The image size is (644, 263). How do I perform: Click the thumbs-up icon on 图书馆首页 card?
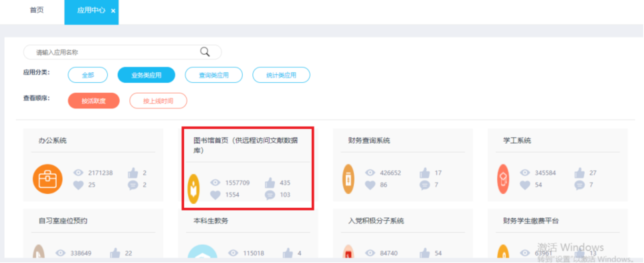tap(270, 183)
